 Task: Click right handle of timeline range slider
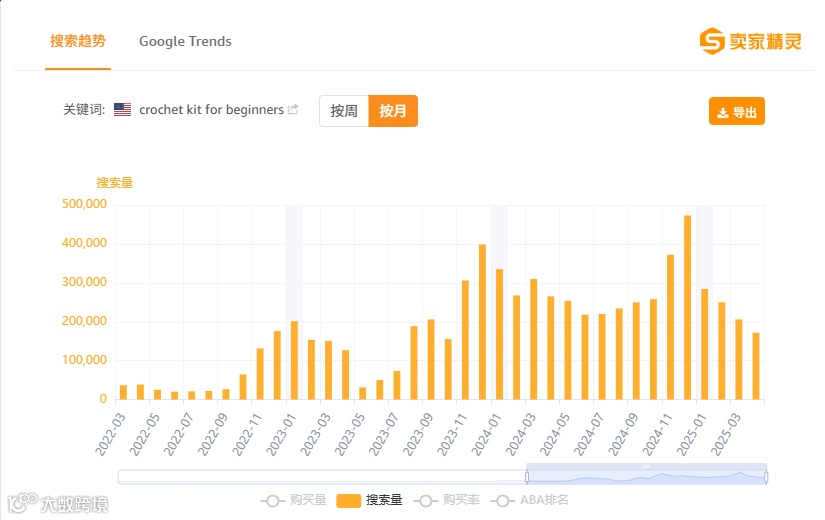[x=767, y=477]
